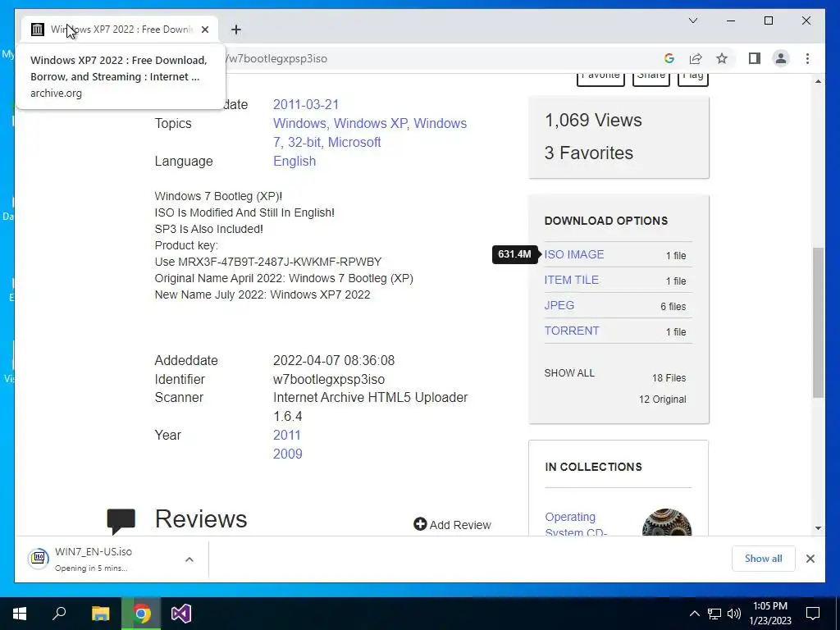Click the 2022-04-07 08:36:08 added date

(x=334, y=361)
